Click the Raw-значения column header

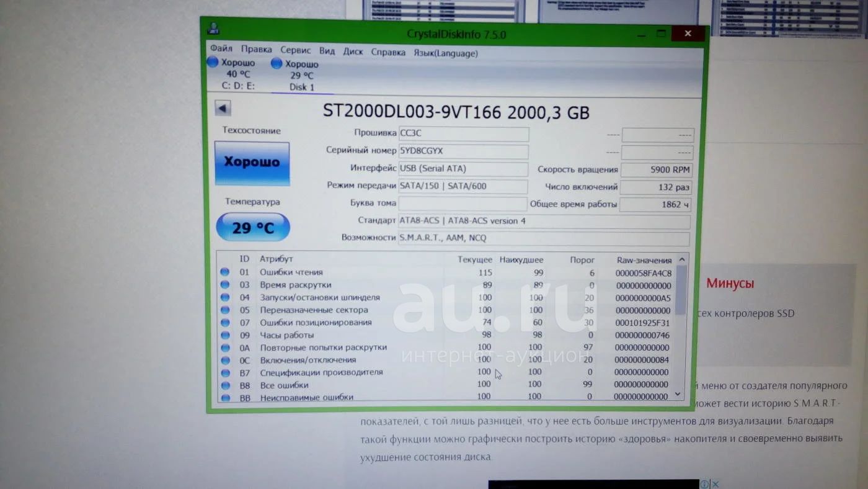644,261
